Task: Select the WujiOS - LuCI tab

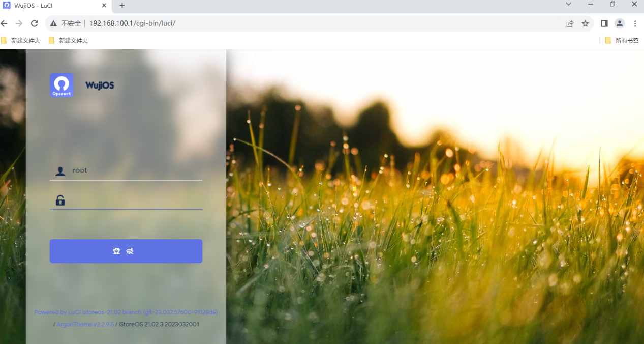Action: click(x=51, y=6)
